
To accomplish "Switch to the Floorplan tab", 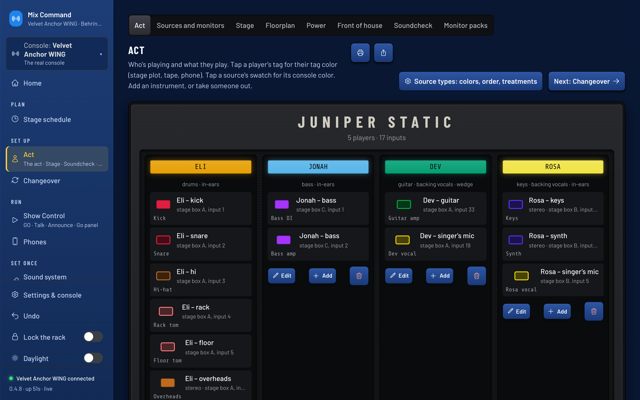I will pyautogui.click(x=280, y=25).
